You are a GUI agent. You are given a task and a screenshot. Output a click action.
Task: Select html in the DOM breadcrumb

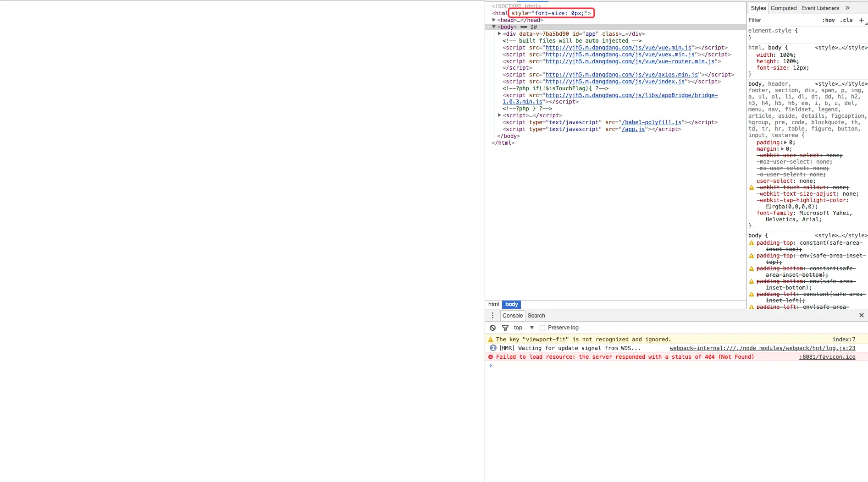494,304
